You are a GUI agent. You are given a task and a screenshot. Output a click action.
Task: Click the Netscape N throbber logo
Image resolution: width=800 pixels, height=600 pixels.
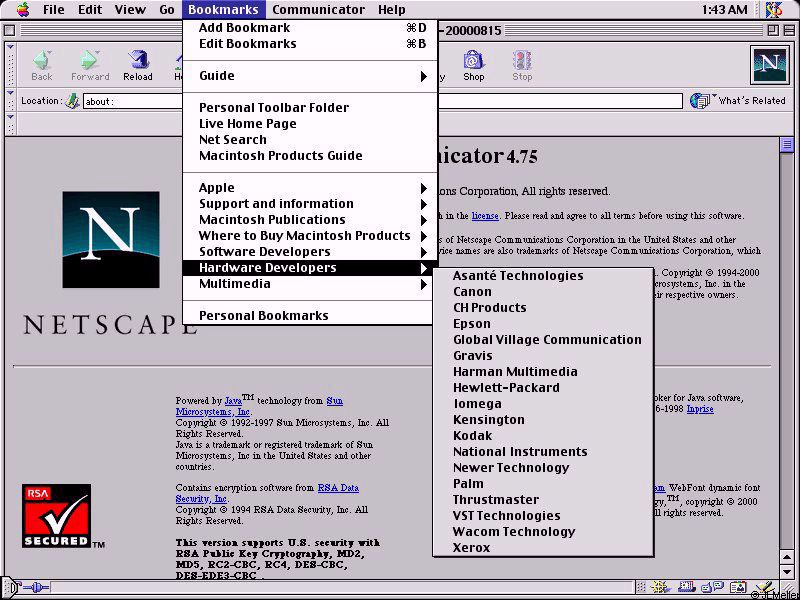(769, 65)
